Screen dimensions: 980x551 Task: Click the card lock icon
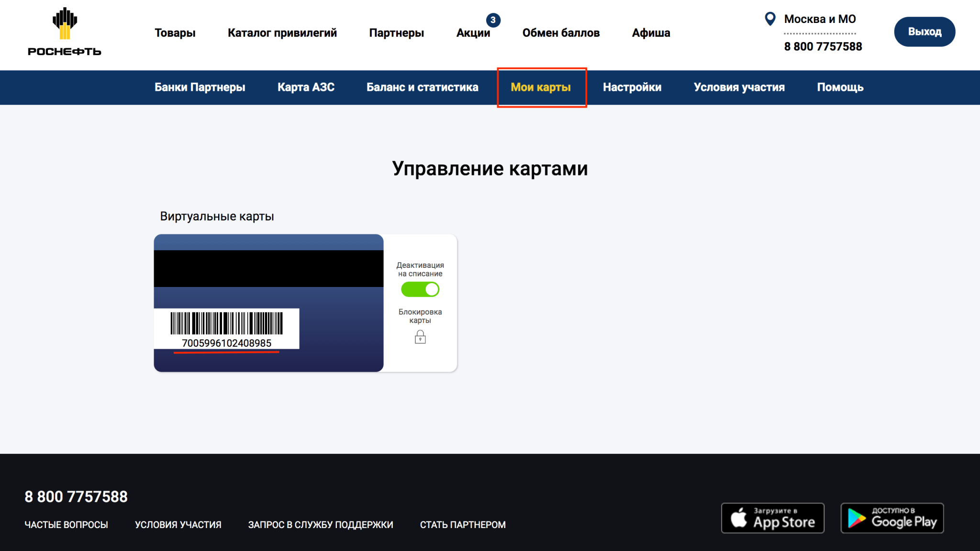point(420,337)
